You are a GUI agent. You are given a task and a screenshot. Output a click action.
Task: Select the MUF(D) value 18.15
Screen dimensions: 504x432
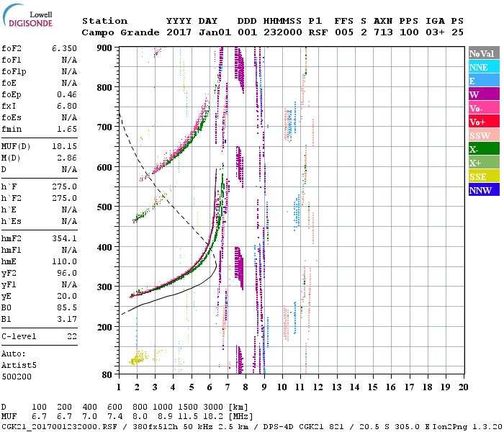(64, 146)
